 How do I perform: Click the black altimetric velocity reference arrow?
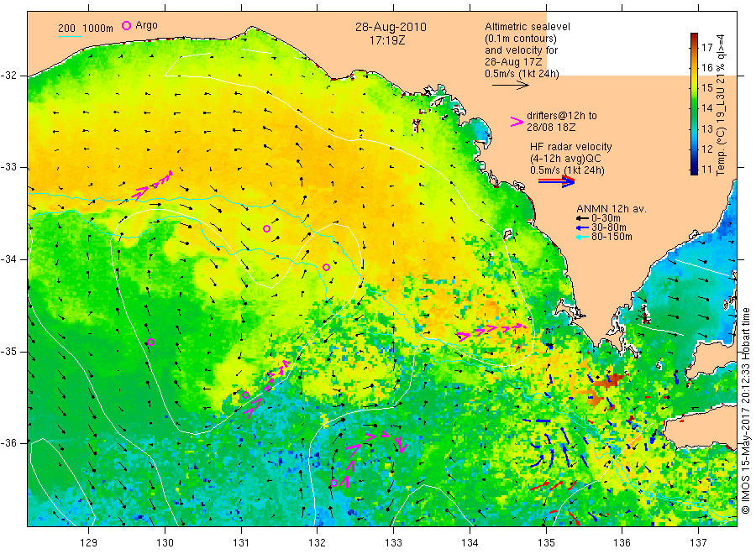[x=511, y=86]
